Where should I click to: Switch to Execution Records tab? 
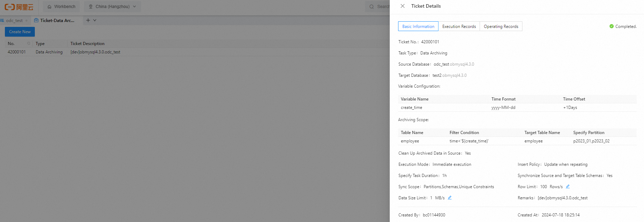tap(459, 27)
